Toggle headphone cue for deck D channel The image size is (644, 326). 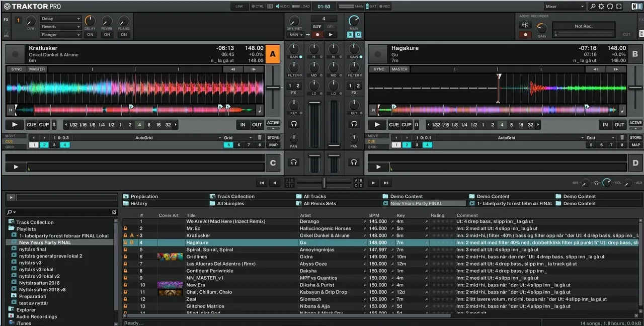point(354,162)
